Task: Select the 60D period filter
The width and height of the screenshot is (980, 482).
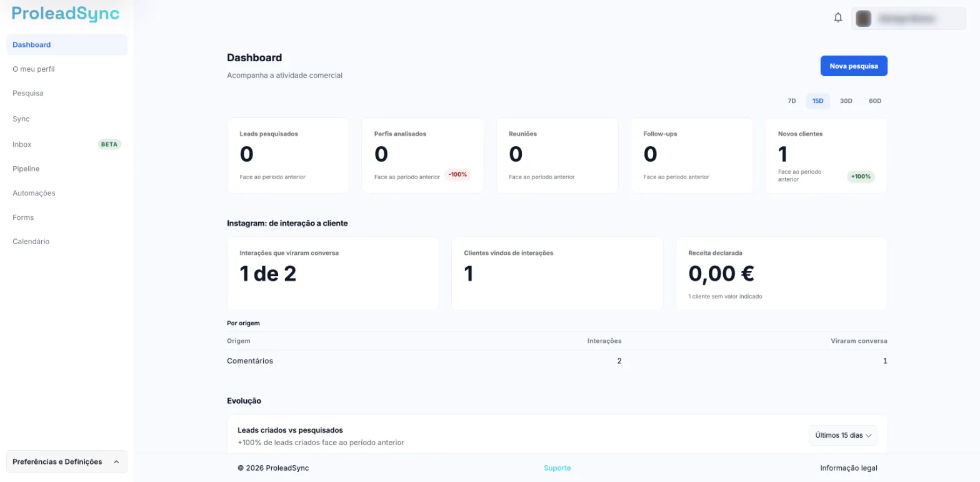Action: [x=875, y=101]
